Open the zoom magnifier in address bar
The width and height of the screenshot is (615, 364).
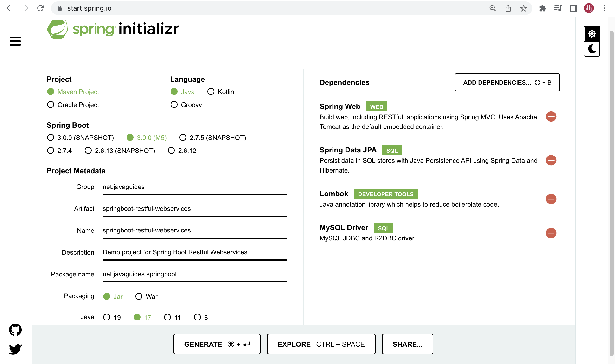click(x=493, y=8)
